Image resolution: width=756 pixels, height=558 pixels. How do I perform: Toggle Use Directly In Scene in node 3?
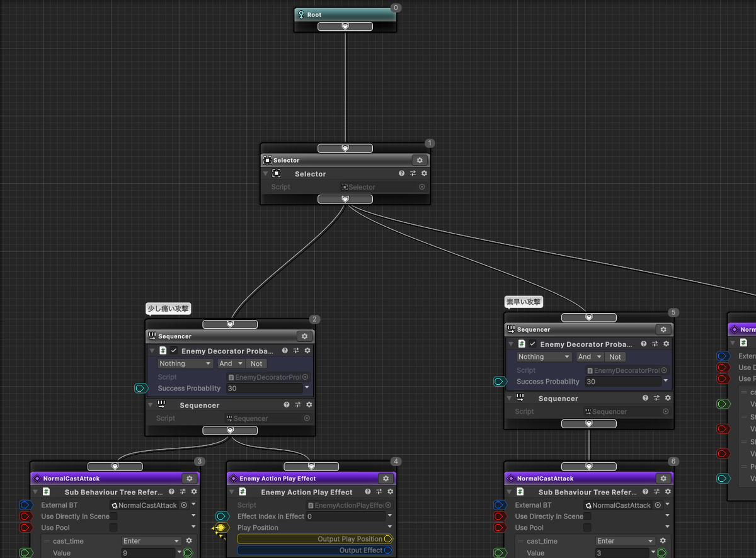pyautogui.click(x=113, y=516)
